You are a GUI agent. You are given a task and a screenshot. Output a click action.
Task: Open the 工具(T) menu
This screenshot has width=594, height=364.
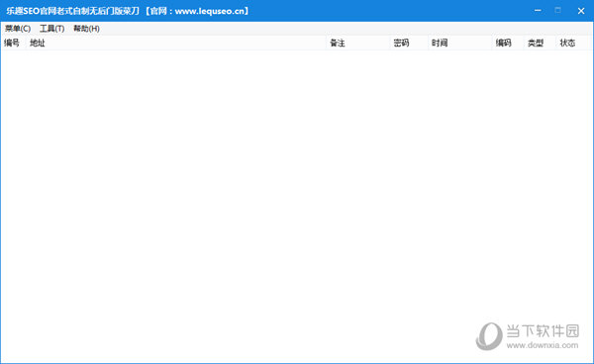coord(51,29)
